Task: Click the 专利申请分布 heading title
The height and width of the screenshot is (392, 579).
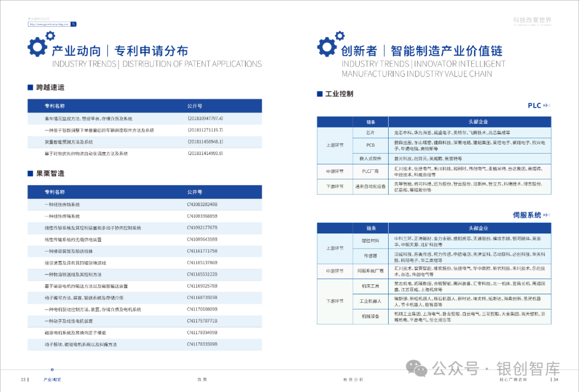Action: coord(151,51)
